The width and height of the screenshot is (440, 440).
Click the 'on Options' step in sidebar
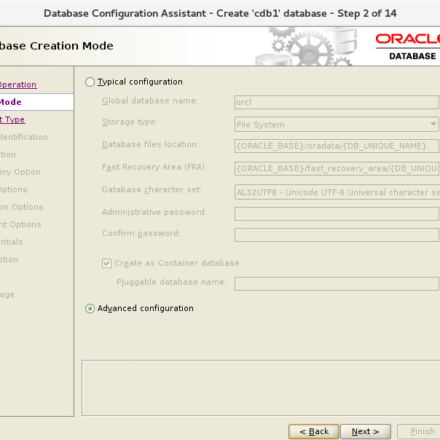(x=22, y=207)
